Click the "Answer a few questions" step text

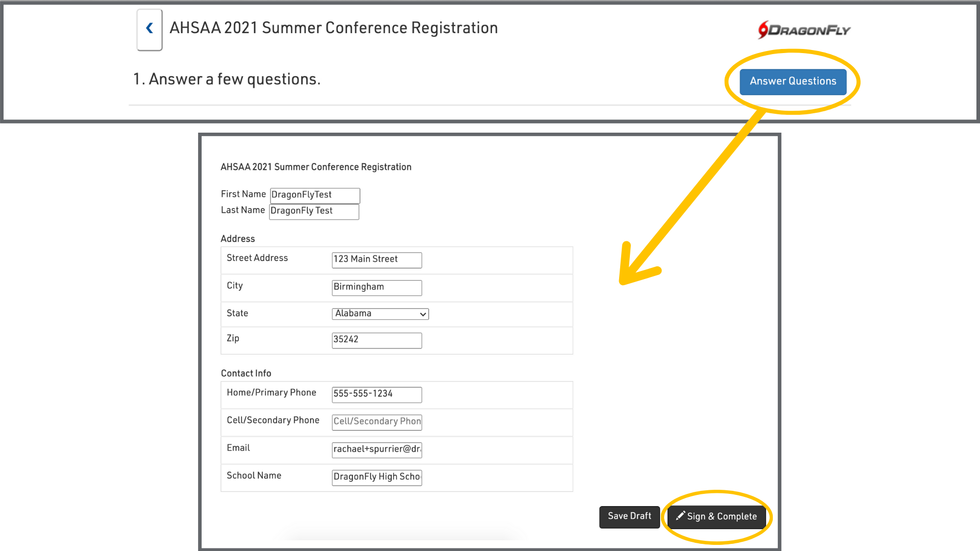(x=227, y=80)
